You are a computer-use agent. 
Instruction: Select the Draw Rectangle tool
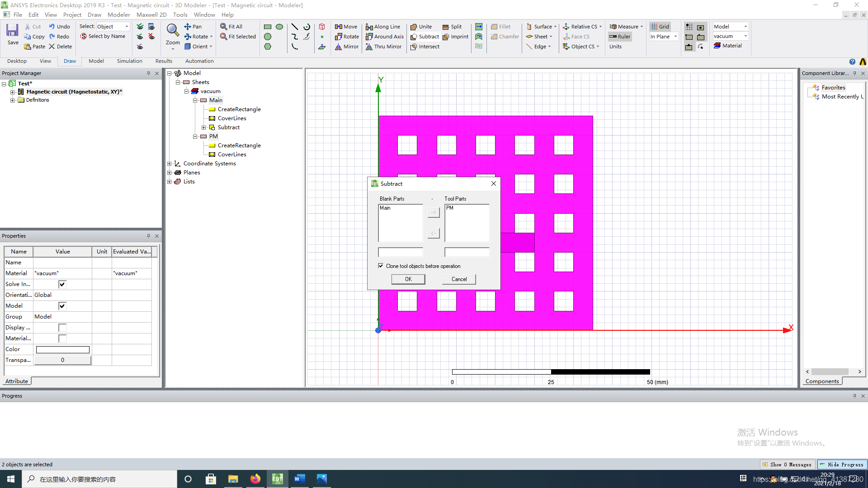(268, 27)
